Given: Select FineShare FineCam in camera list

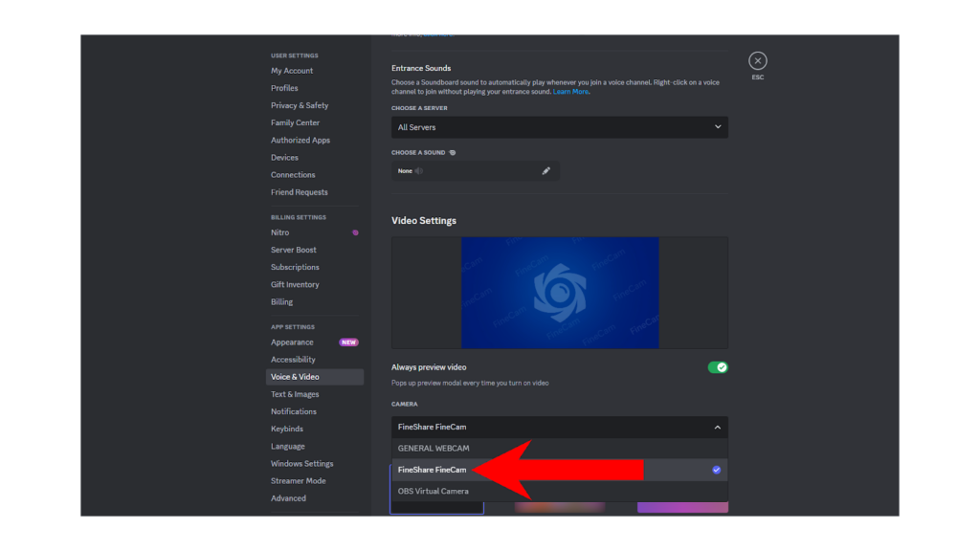Looking at the screenshot, I should click(559, 470).
